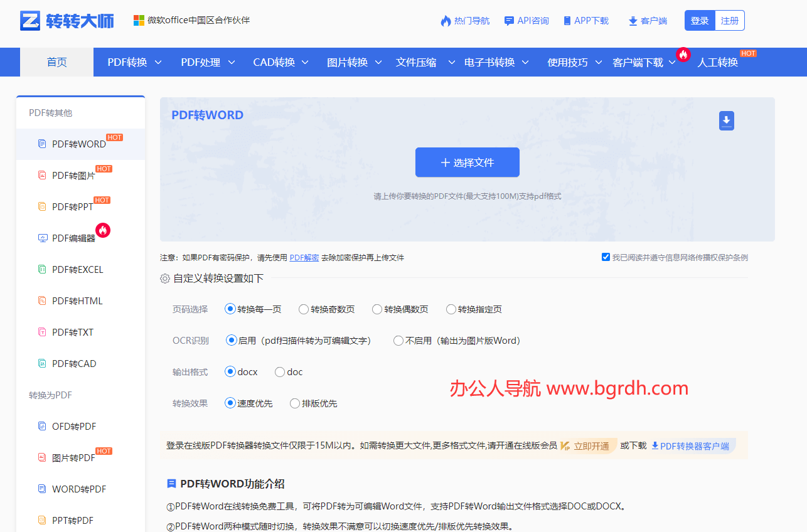Open 人工转换 in the navigation bar
Viewport: 807px width, 532px height.
point(717,62)
